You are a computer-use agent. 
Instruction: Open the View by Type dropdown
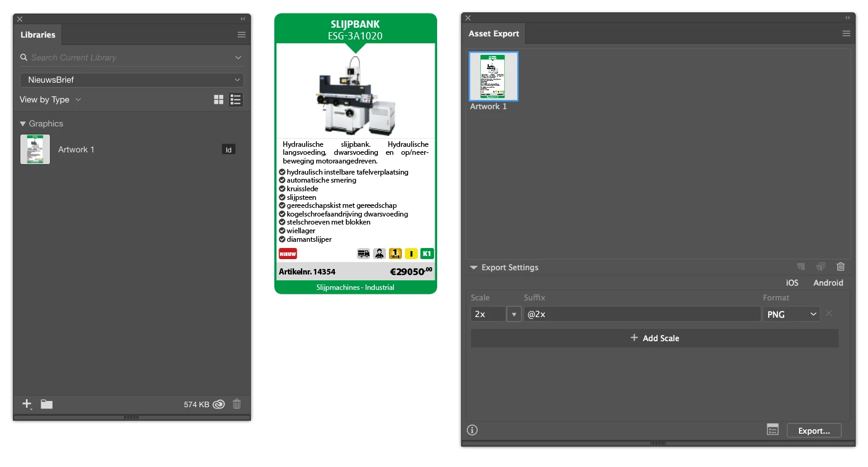(51, 99)
